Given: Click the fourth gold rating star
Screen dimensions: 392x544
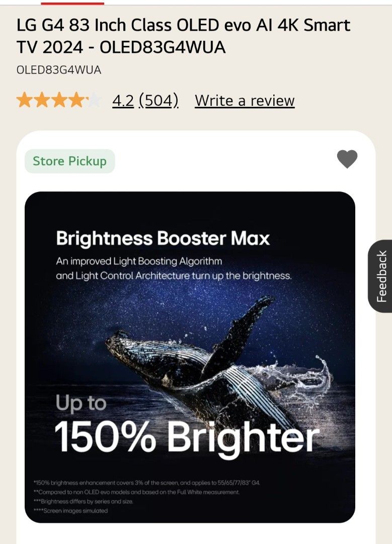Looking at the screenshot, I should (76, 101).
